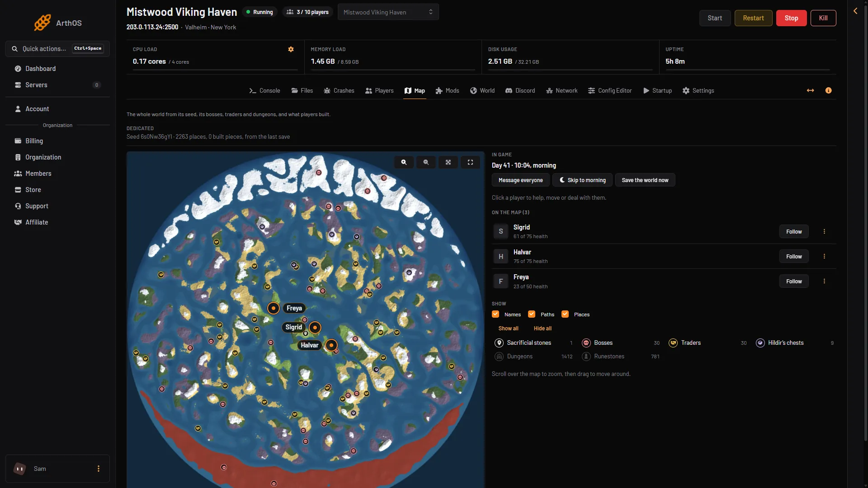Toggle Sacrificial stones visibility on the map
The image size is (868, 488).
(x=534, y=343)
